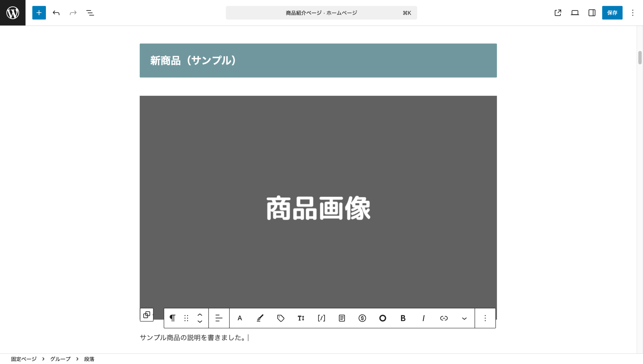This screenshot has width=643, height=364.
Task: Apply the highlighter marker format
Action: point(260,318)
